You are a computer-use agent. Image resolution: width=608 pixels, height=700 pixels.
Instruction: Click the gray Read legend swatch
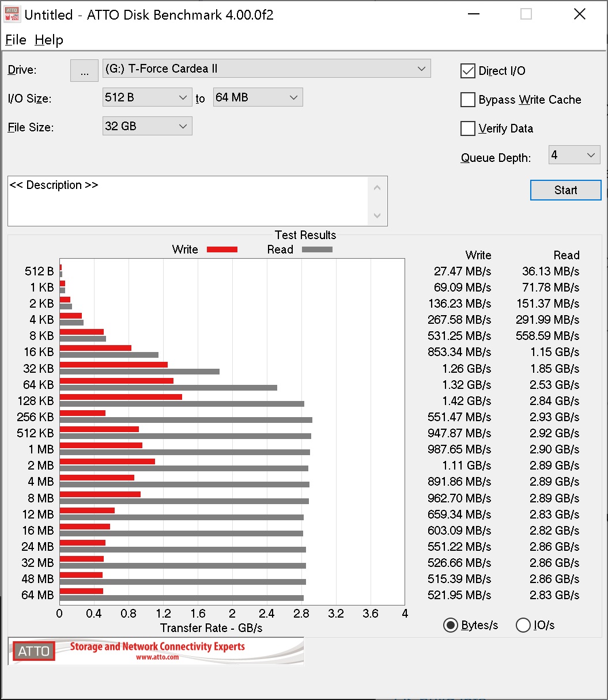pyautogui.click(x=317, y=249)
